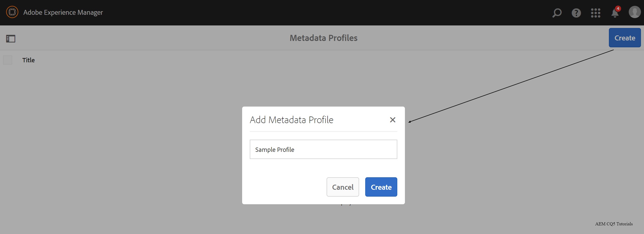The width and height of the screenshot is (644, 234).
Task: Click the Metadata Profiles page heading
Action: click(323, 38)
